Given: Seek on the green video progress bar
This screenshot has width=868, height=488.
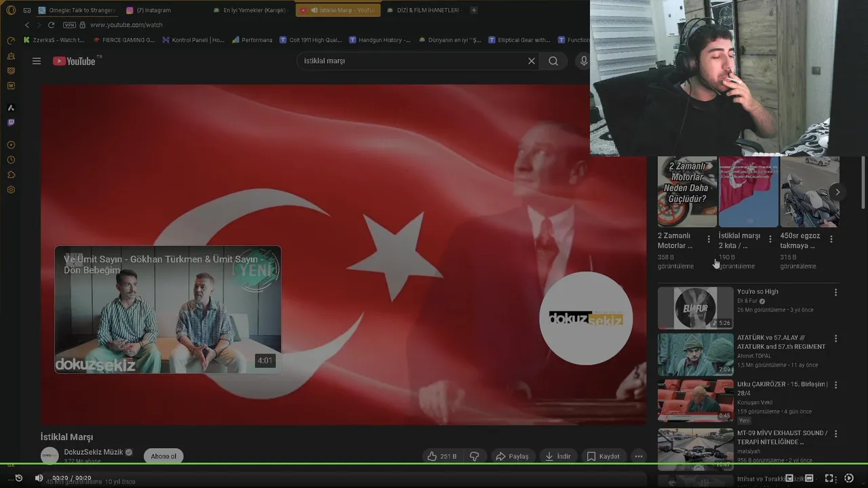Looking at the screenshot, I should pos(434,464).
